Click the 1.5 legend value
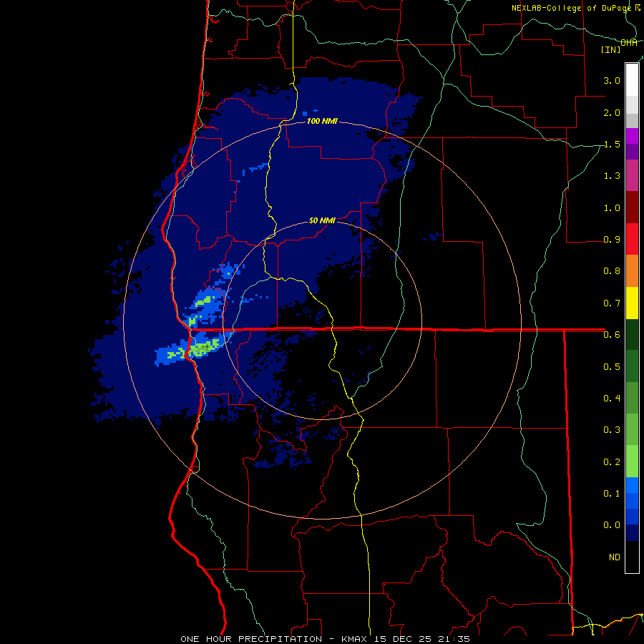The height and width of the screenshot is (644, 644). coord(612,144)
